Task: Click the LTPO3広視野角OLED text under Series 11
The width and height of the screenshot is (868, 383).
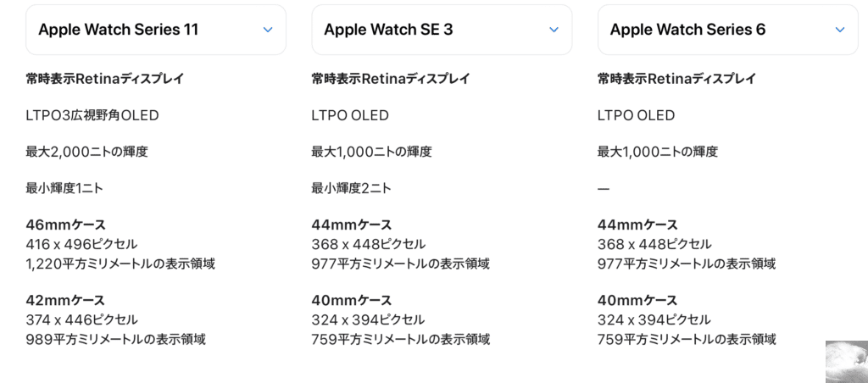Action: [92, 115]
